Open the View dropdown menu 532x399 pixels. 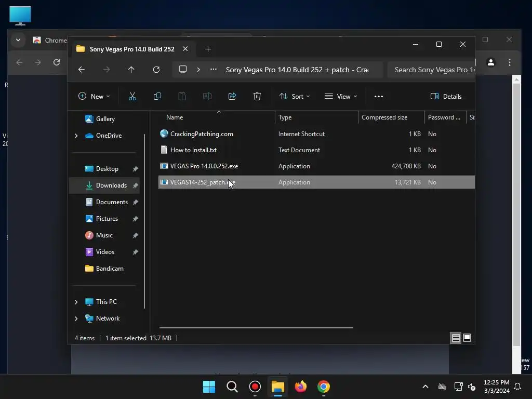[341, 96]
